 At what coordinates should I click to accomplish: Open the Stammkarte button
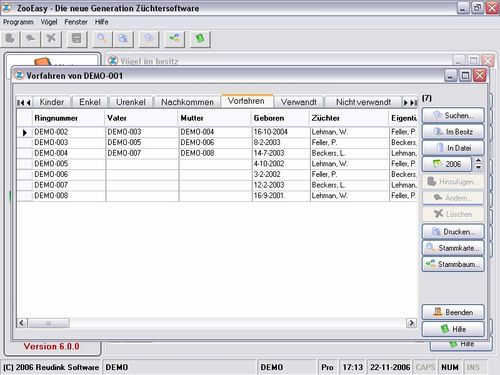coord(453,248)
